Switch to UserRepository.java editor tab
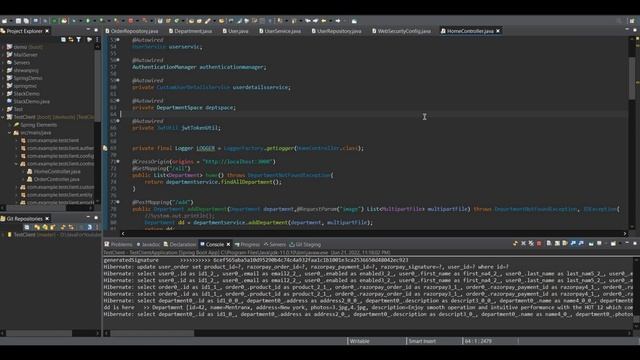 (x=336, y=31)
